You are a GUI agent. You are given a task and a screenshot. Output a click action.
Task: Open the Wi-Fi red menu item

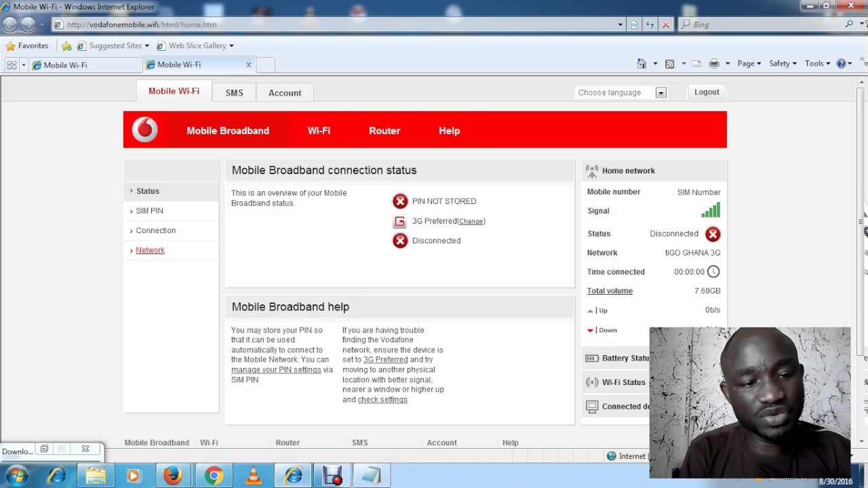[x=319, y=130]
